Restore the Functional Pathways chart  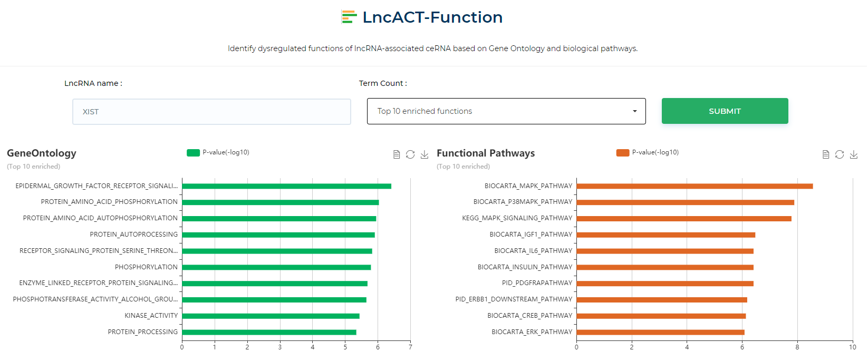pos(840,154)
